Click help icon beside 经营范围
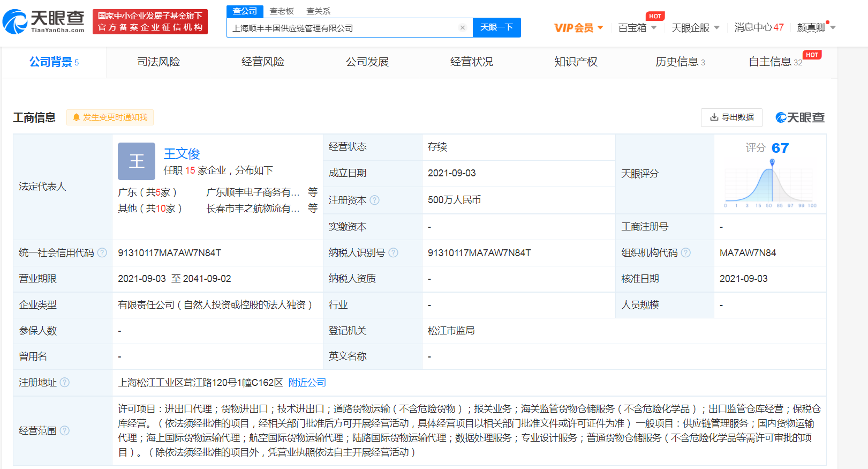Viewport: 868px width, 469px height. [x=65, y=430]
